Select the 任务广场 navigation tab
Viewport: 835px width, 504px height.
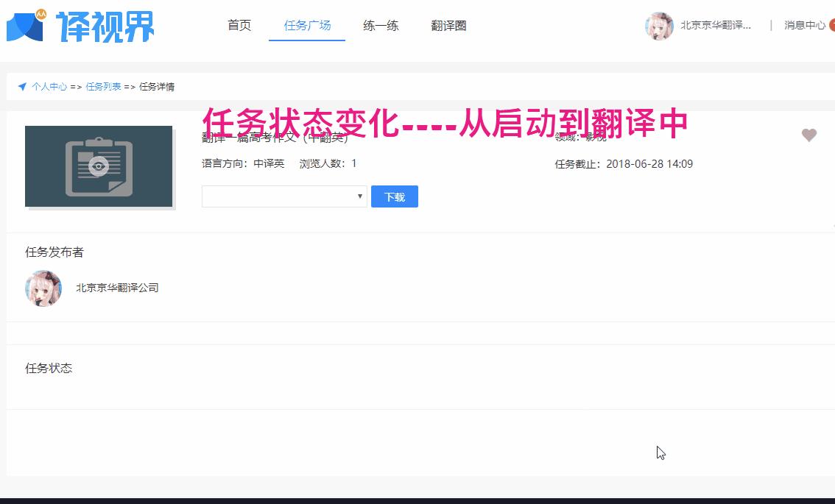point(306,24)
